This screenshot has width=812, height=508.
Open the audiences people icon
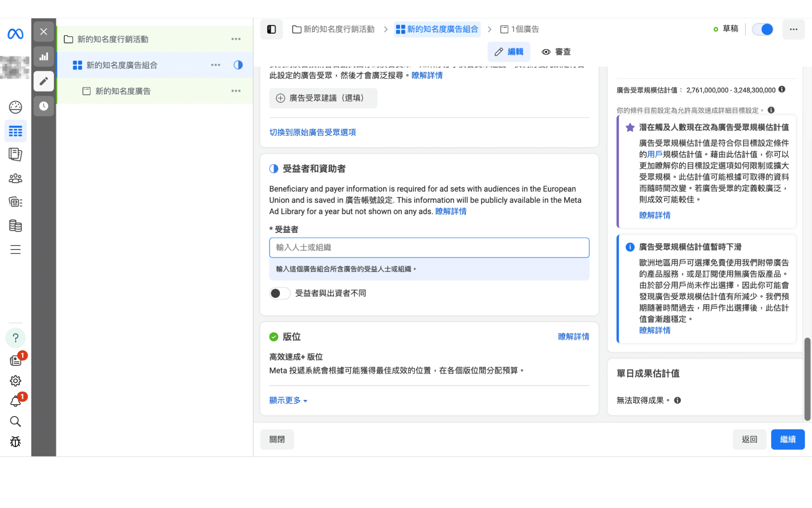[x=15, y=178]
